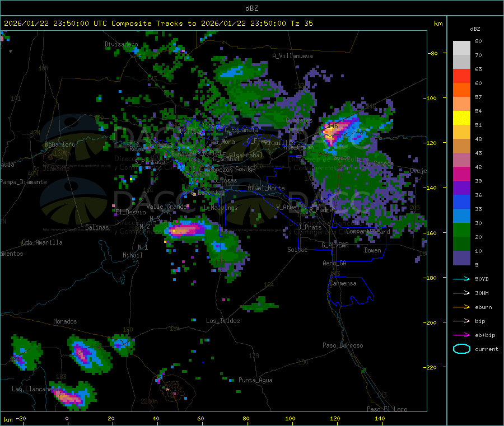The height and width of the screenshot is (426, 504).
Task: Click the 'Punta_Agua' map label
Action: coord(255,380)
